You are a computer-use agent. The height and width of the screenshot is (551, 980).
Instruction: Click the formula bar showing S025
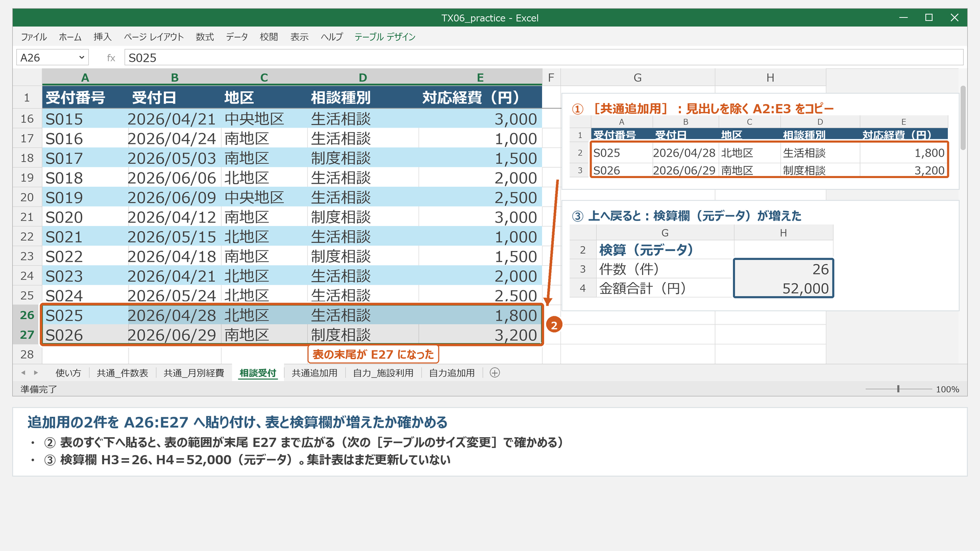point(544,58)
